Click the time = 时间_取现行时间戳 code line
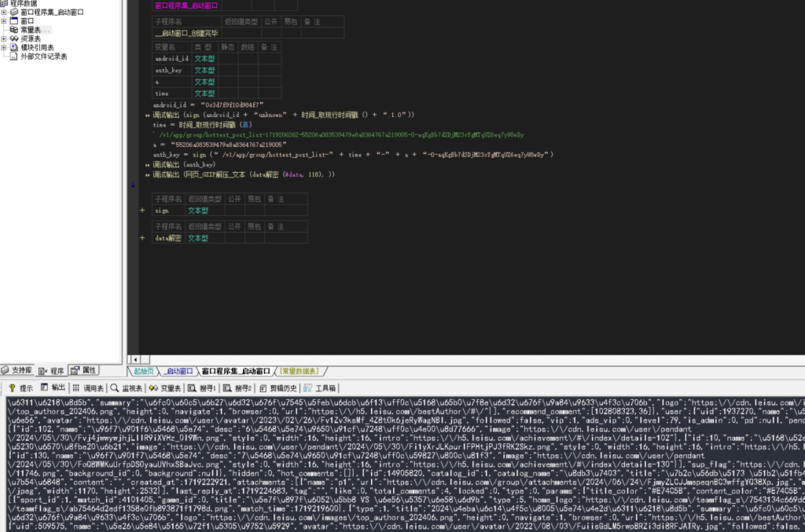805x532 pixels. click(202, 125)
